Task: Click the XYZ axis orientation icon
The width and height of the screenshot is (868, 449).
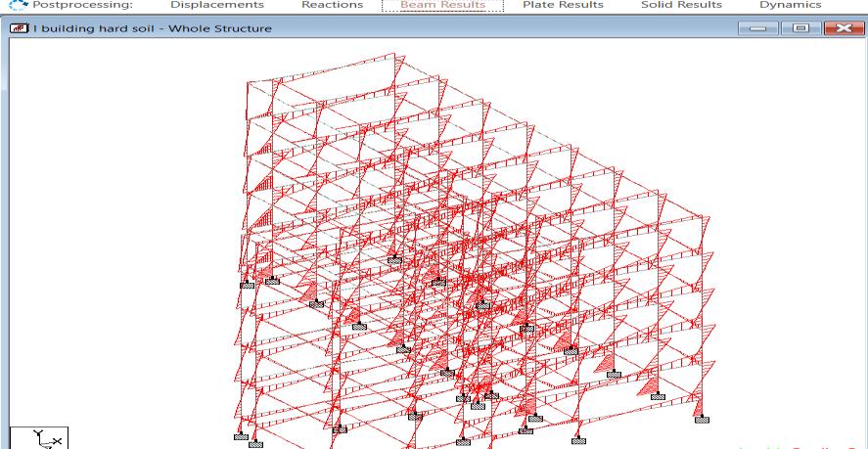Action: click(x=40, y=438)
